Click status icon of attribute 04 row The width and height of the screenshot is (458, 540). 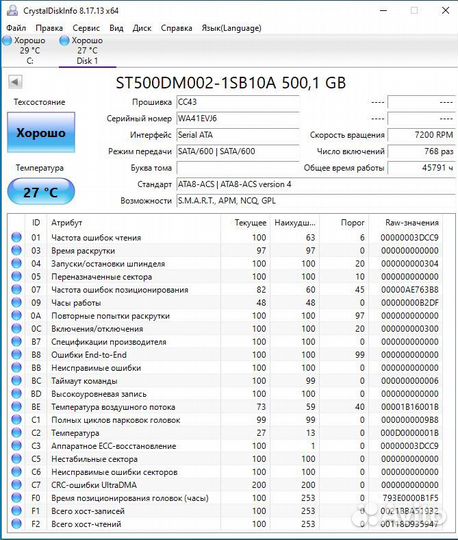coord(16,263)
